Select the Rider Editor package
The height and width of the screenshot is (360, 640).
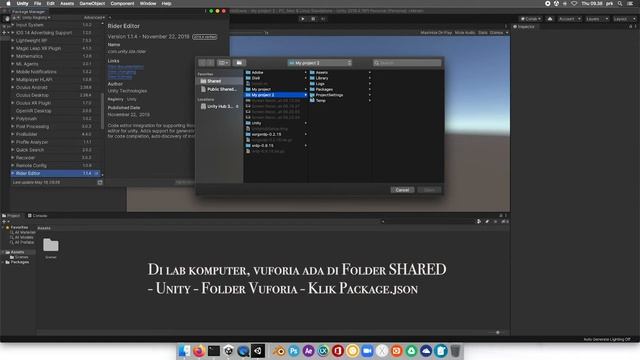[55, 173]
